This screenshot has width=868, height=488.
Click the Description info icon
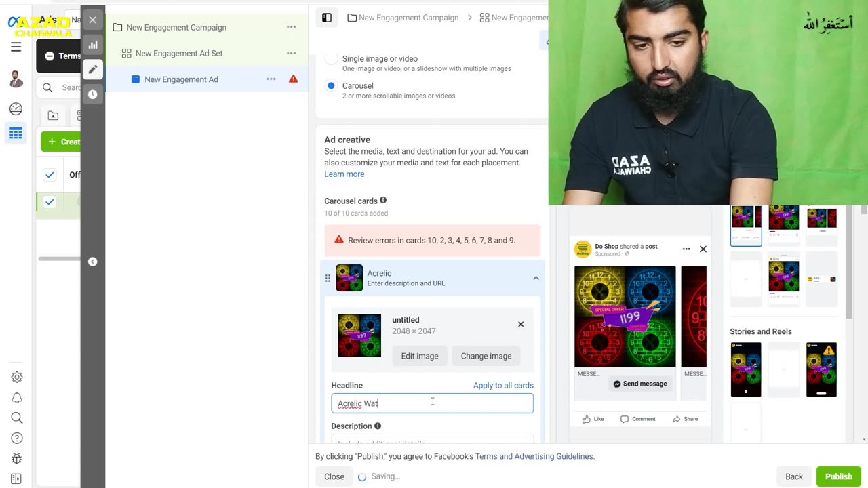[378, 426]
